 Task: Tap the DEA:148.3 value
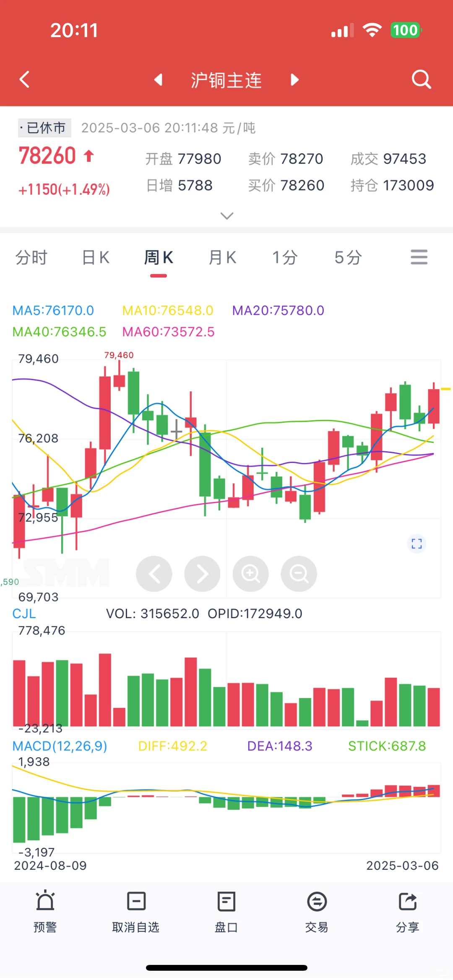[x=280, y=746]
